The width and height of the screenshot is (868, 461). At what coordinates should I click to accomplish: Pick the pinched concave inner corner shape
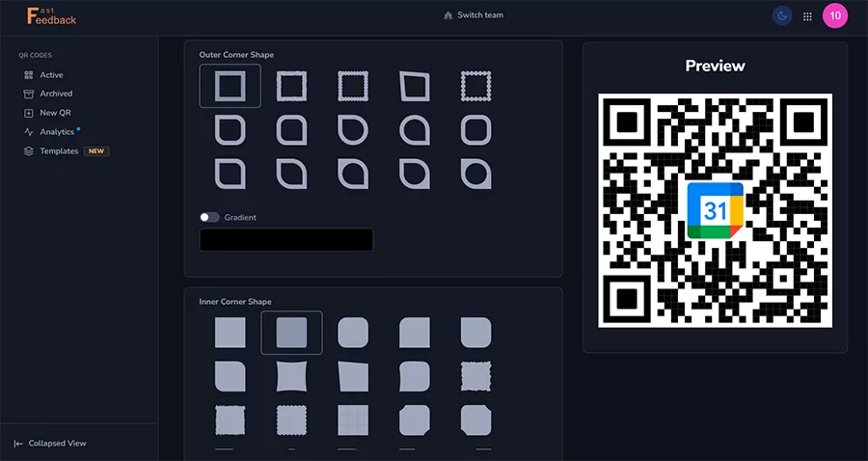291,376
